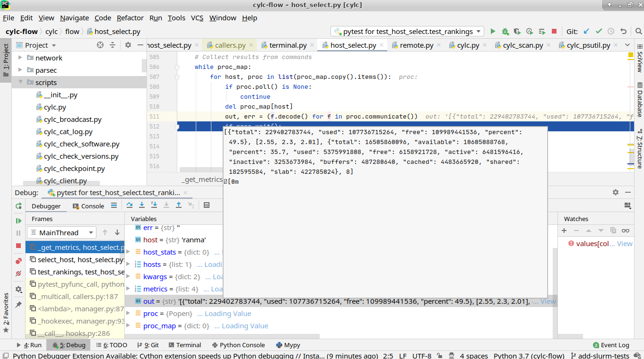Viewport: 644px width, 359px height.
Task: Rerun the debug session with the green rerun icon
Action: [x=18, y=206]
